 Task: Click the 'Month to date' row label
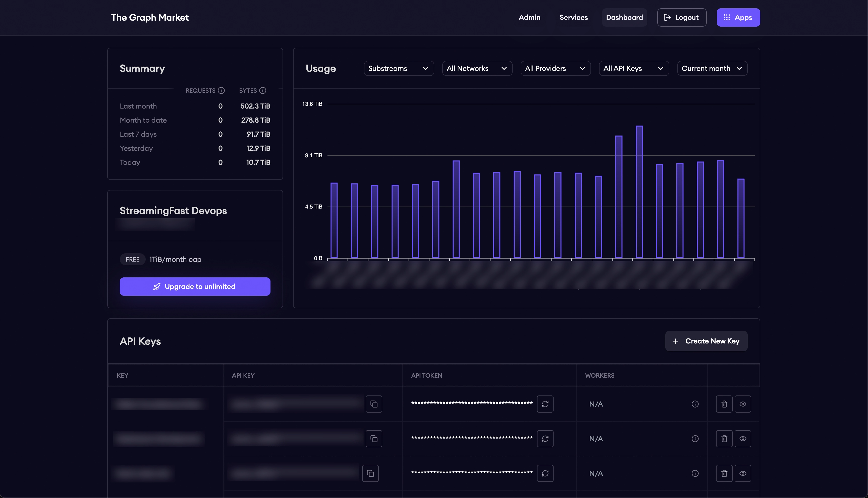[x=143, y=120]
